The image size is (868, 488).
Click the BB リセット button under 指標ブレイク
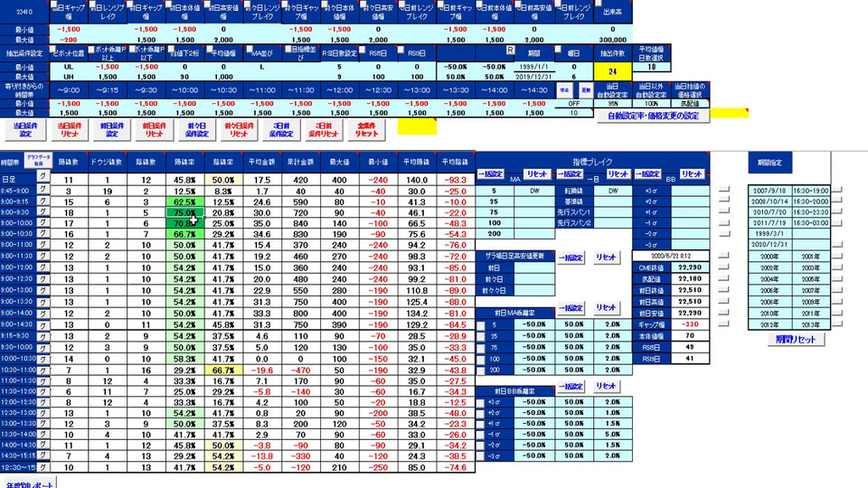pos(691,174)
